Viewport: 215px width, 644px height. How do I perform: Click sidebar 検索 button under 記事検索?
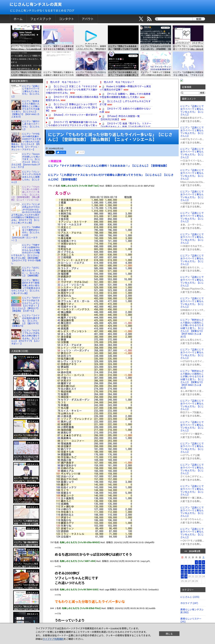[202, 93]
